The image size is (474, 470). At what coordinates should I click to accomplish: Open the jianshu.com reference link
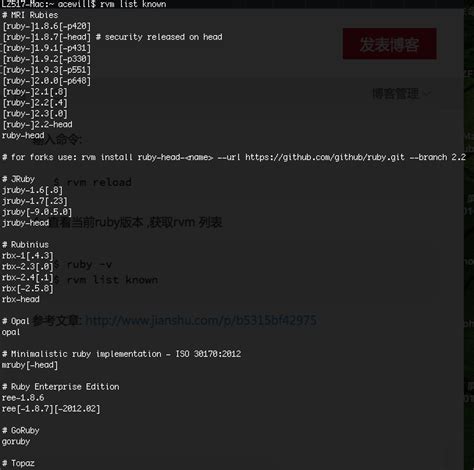(x=201, y=320)
